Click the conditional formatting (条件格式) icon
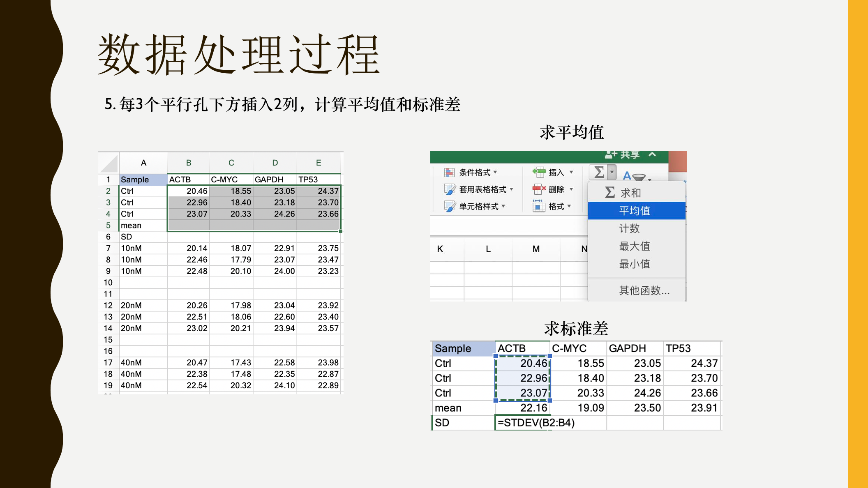 coord(449,173)
